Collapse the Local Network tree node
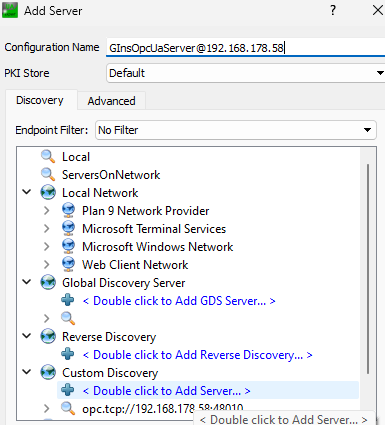 pyautogui.click(x=27, y=192)
